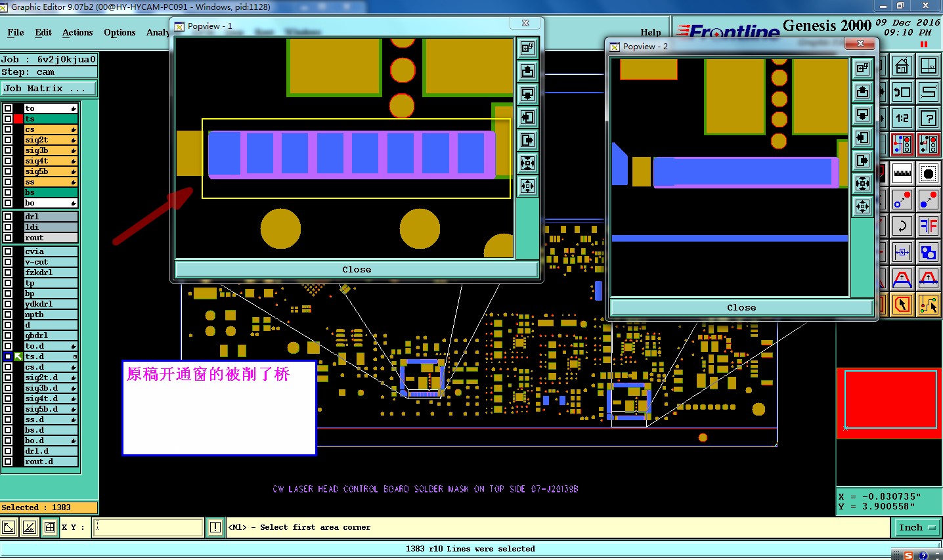Click the red color swatch beside layer 'ts'
943x560 pixels.
[x=18, y=119]
